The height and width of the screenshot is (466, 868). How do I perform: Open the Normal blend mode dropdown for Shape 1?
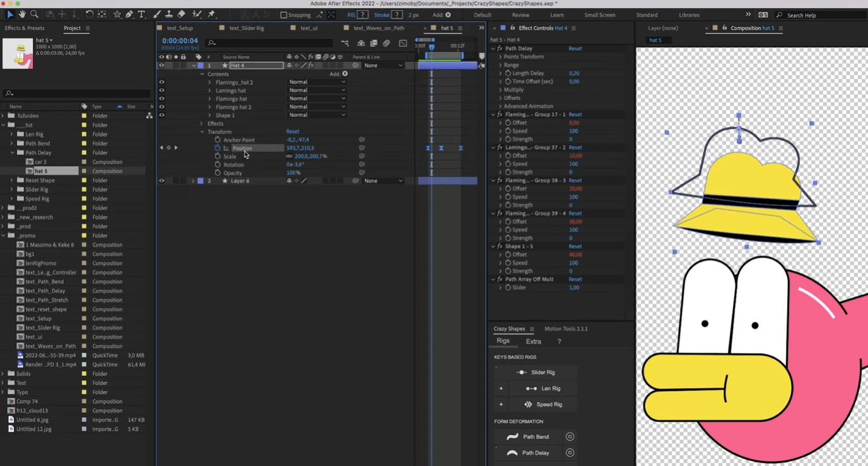tap(317, 115)
